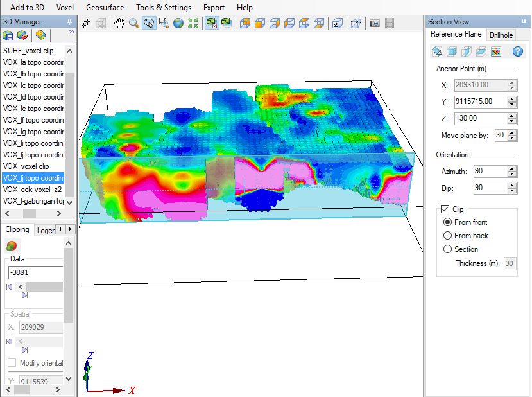The image size is (532, 397).
Task: Select the From back radio option
Action: 448,236
